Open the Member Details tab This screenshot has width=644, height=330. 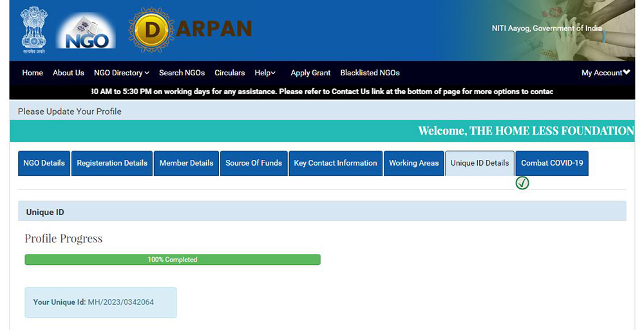(x=187, y=163)
